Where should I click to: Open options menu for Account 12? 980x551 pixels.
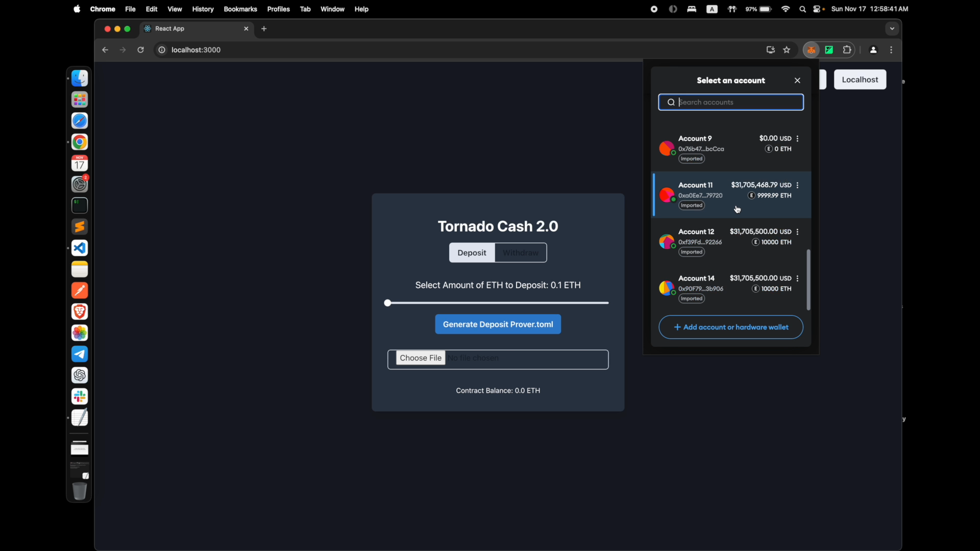coord(797,232)
